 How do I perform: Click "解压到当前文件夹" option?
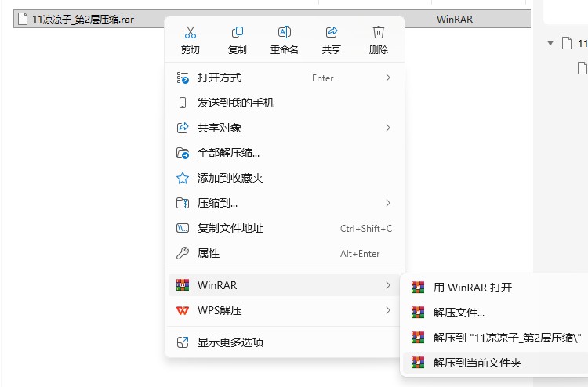[x=477, y=363]
